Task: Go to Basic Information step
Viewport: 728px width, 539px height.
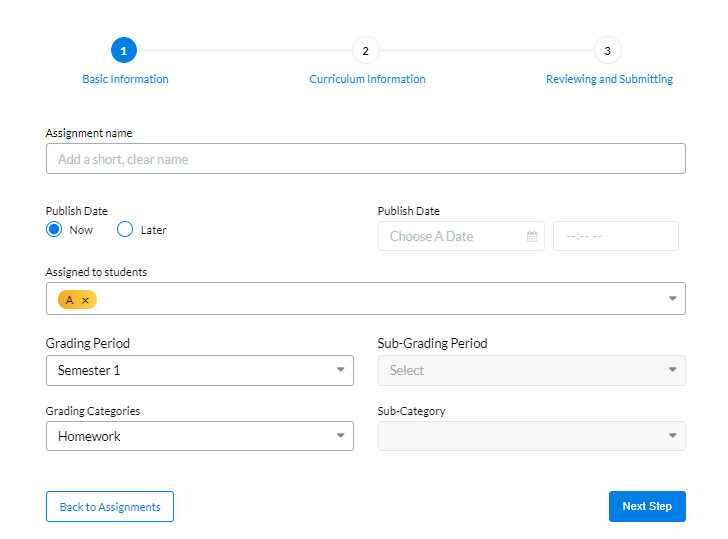Action: pos(125,79)
